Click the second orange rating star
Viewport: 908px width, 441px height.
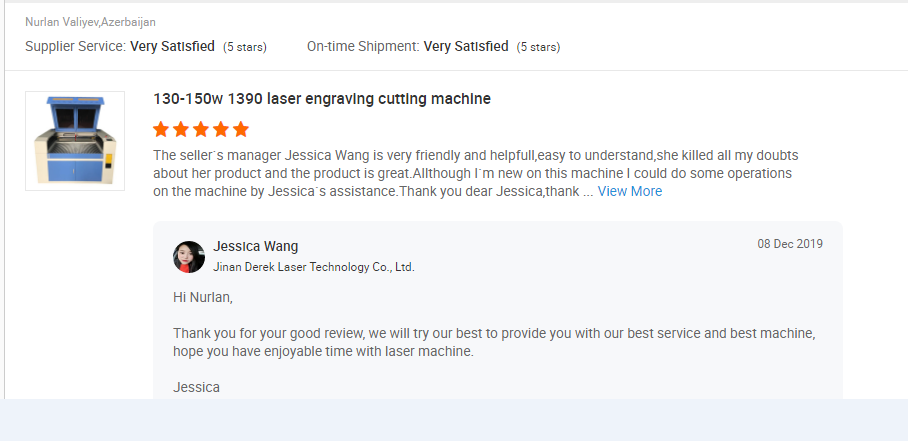181,130
